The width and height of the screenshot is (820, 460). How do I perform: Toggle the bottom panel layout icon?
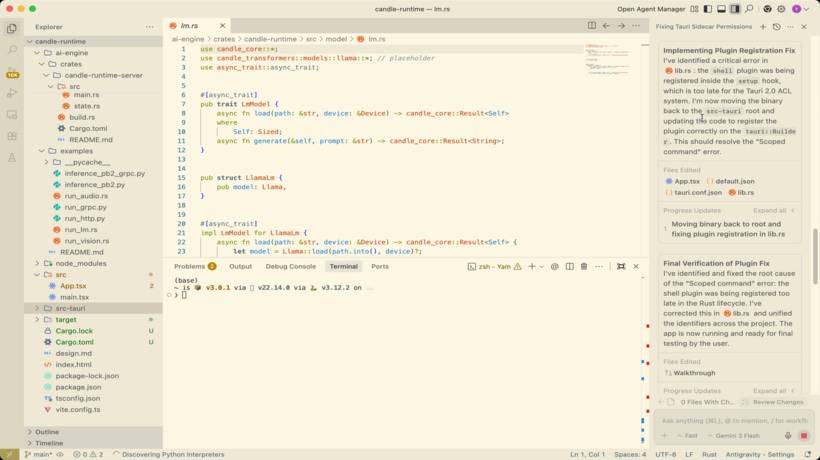click(x=721, y=9)
